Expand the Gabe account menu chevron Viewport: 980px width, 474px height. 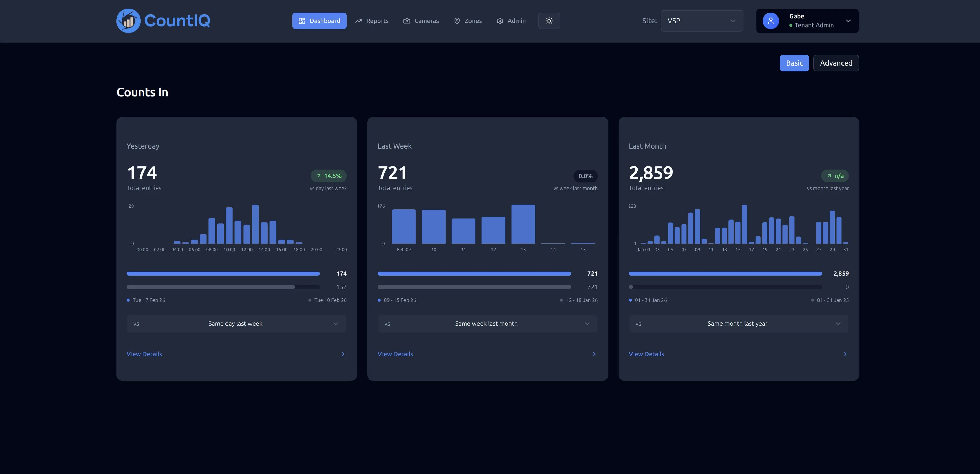point(848,21)
